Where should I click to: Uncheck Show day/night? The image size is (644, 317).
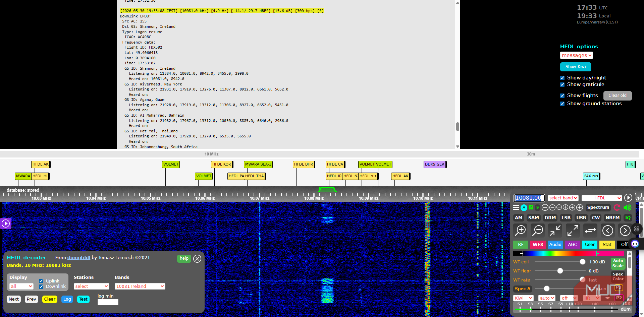pyautogui.click(x=562, y=78)
